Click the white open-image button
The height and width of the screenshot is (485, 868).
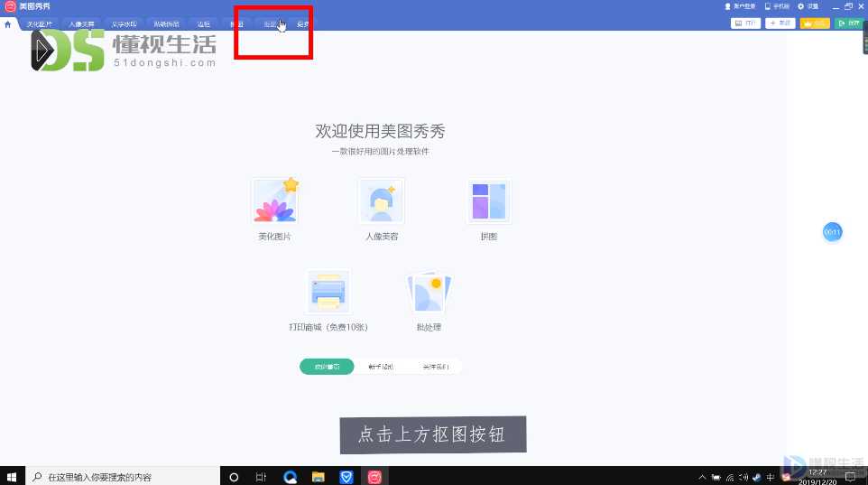tap(745, 23)
